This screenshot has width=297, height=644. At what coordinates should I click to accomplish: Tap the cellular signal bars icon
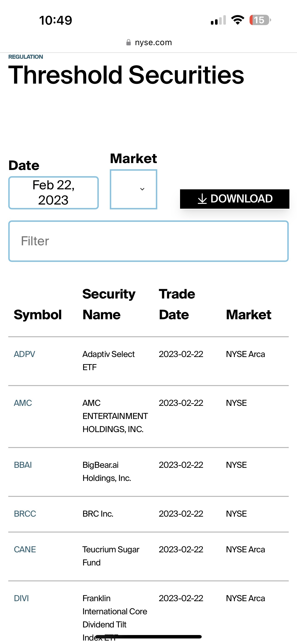pos(218,20)
